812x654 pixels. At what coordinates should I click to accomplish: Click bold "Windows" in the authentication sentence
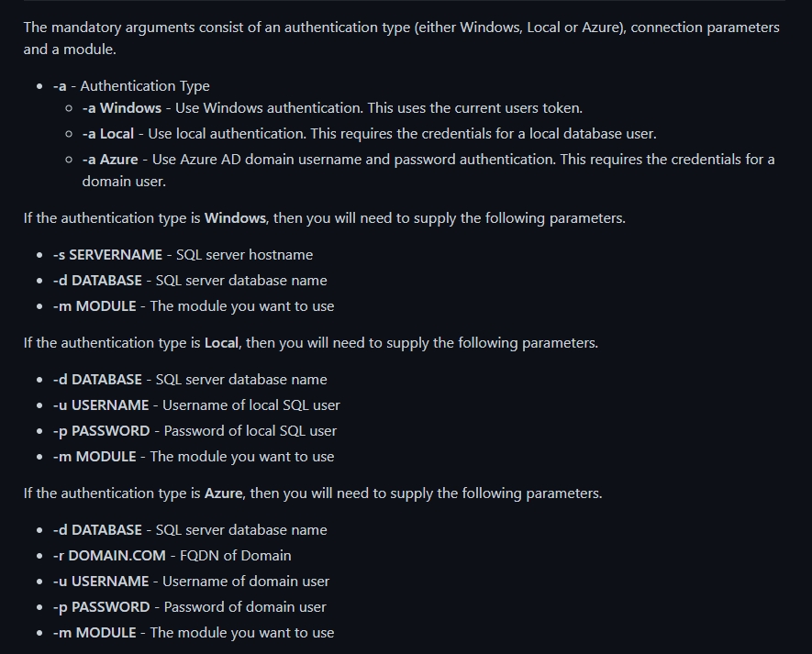tap(235, 218)
